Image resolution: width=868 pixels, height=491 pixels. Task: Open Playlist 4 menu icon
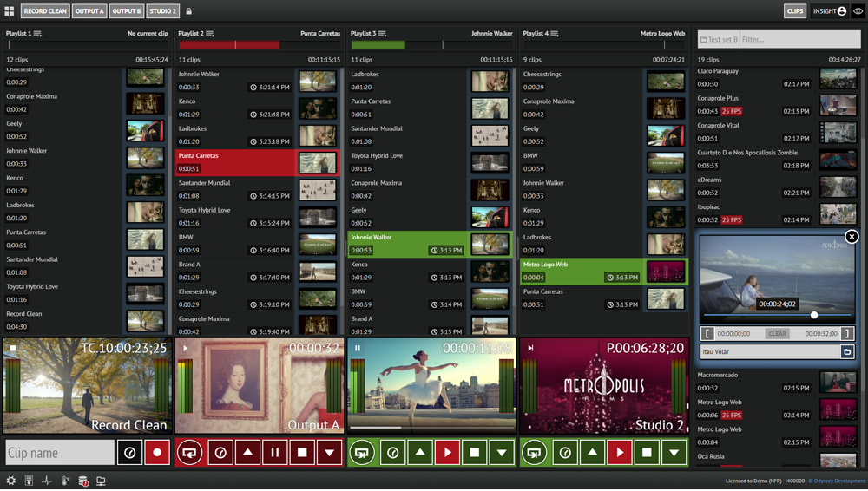click(x=555, y=34)
